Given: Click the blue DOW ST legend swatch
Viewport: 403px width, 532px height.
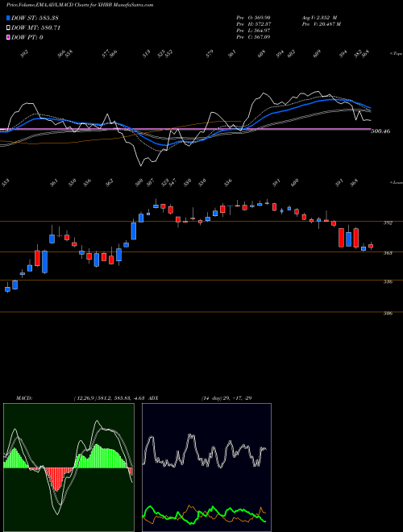Looking at the screenshot, I should [8, 18].
